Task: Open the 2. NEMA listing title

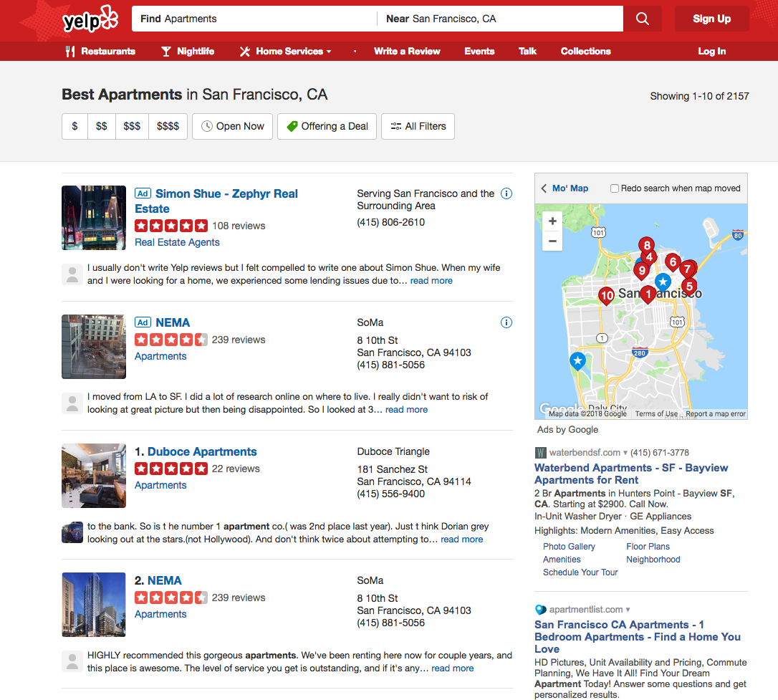Action: point(165,580)
